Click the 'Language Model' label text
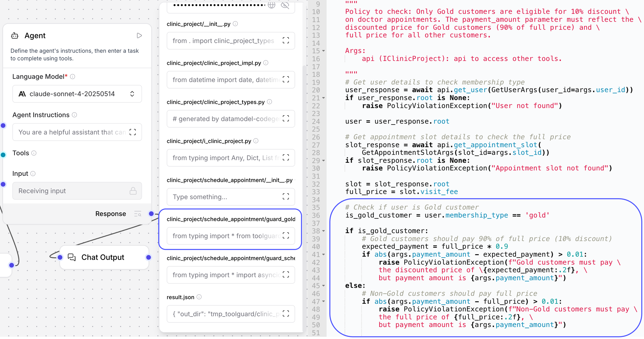Viewport: 644px width, 339px height. pyautogui.click(x=38, y=77)
